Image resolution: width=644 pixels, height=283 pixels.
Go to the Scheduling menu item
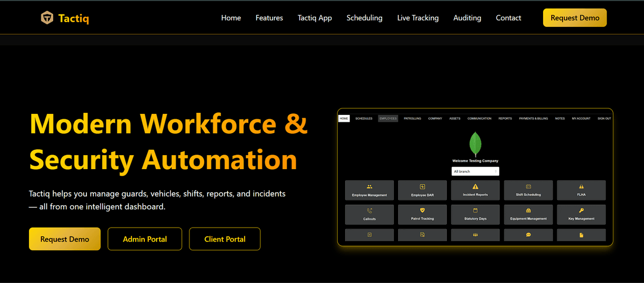pos(364,18)
